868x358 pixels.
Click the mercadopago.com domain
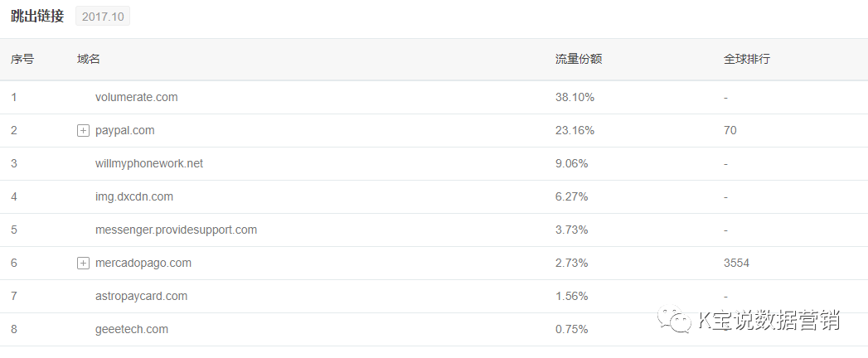point(143,263)
